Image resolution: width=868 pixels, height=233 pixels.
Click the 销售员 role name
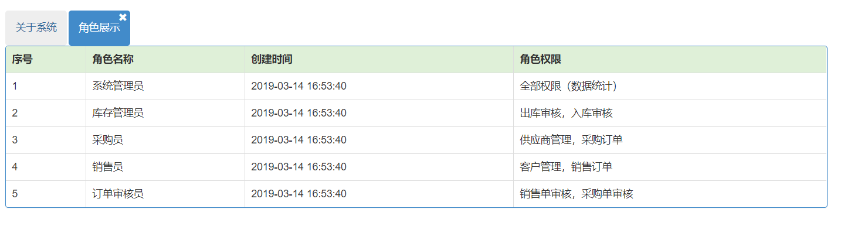click(x=108, y=167)
